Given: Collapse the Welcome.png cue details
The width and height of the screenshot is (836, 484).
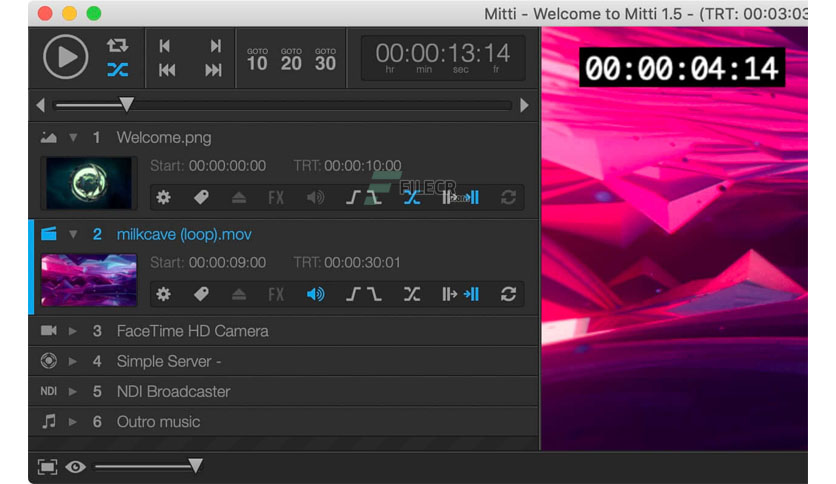Looking at the screenshot, I should (73, 138).
